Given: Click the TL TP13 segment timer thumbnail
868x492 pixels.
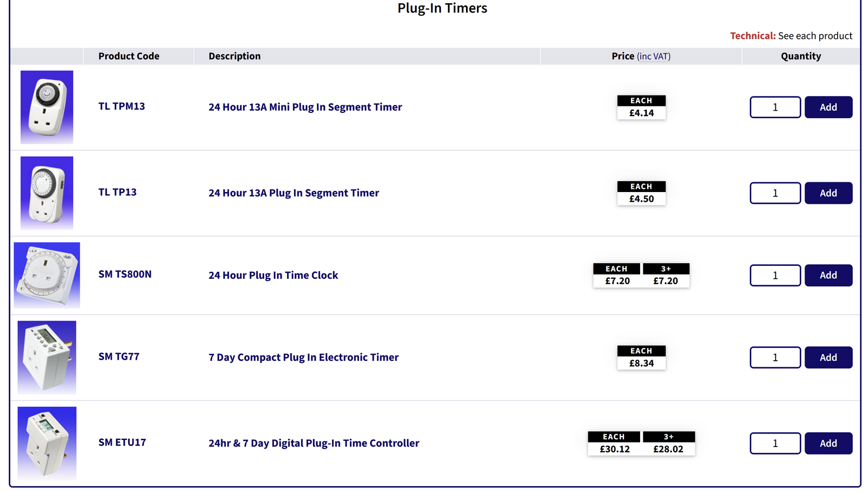Looking at the screenshot, I should click(47, 193).
